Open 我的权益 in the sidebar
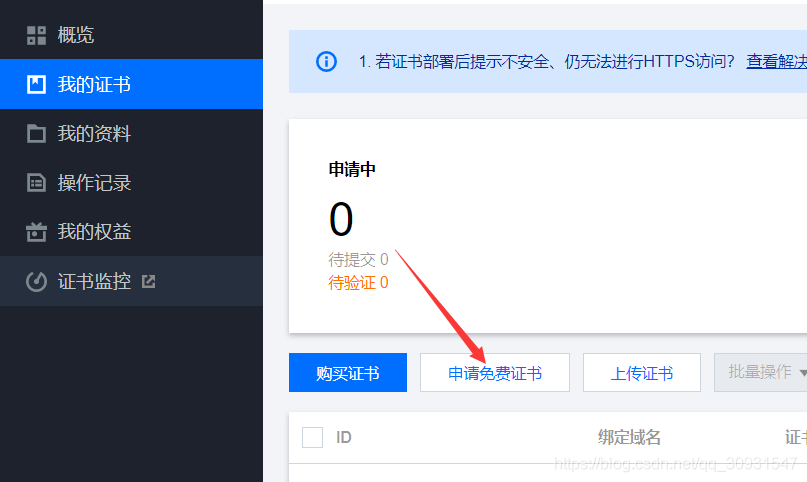 point(131,232)
